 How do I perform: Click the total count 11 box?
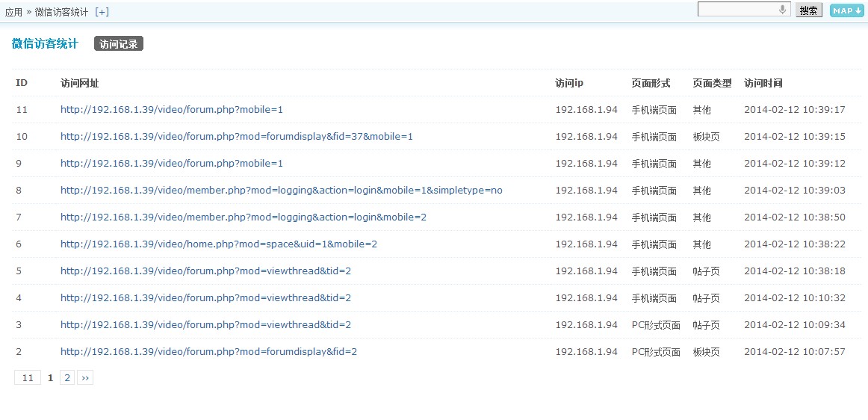coord(28,378)
